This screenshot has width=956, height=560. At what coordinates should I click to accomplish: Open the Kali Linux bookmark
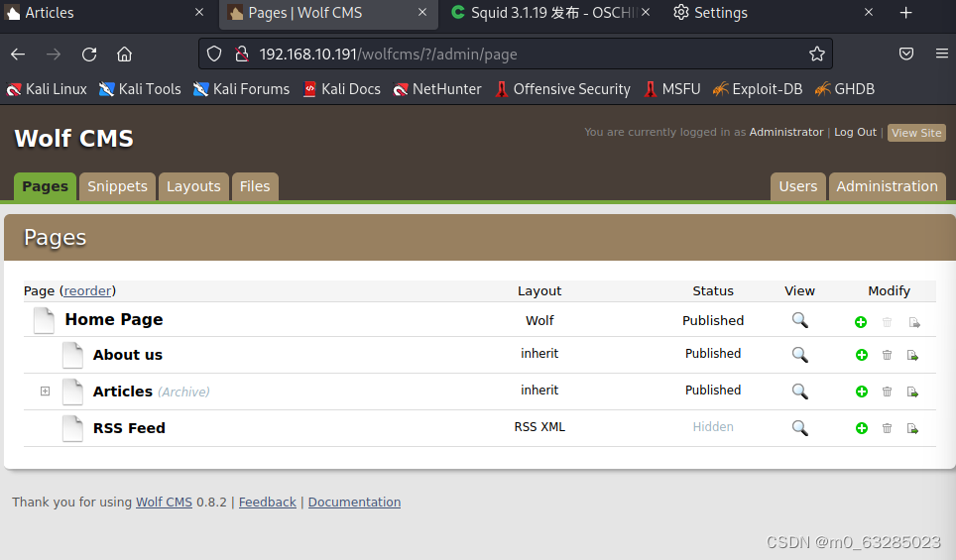(x=47, y=89)
